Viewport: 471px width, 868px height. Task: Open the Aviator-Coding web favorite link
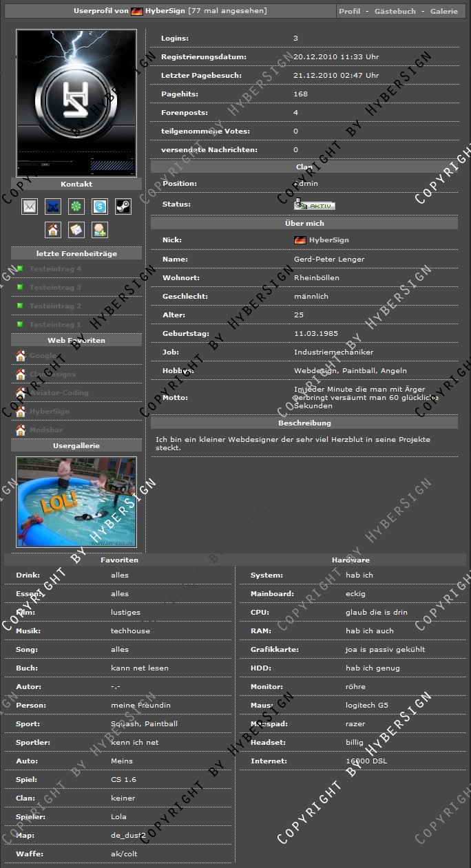pyautogui.click(x=59, y=393)
